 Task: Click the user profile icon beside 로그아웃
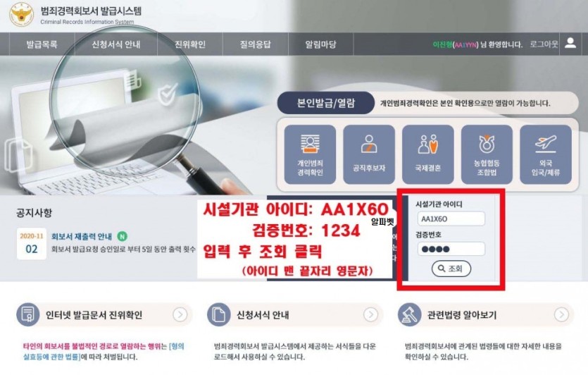tap(570, 43)
